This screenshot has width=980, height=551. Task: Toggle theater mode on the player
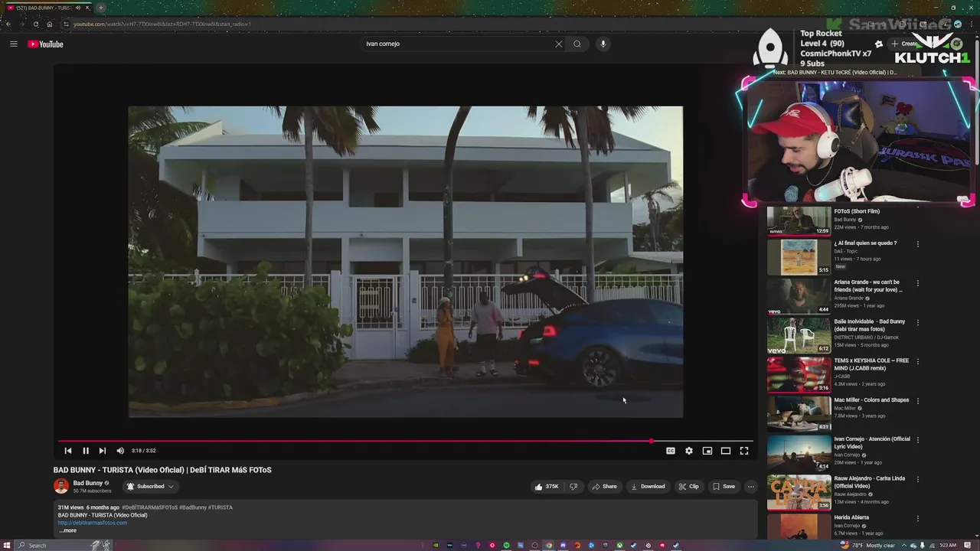coord(726,451)
